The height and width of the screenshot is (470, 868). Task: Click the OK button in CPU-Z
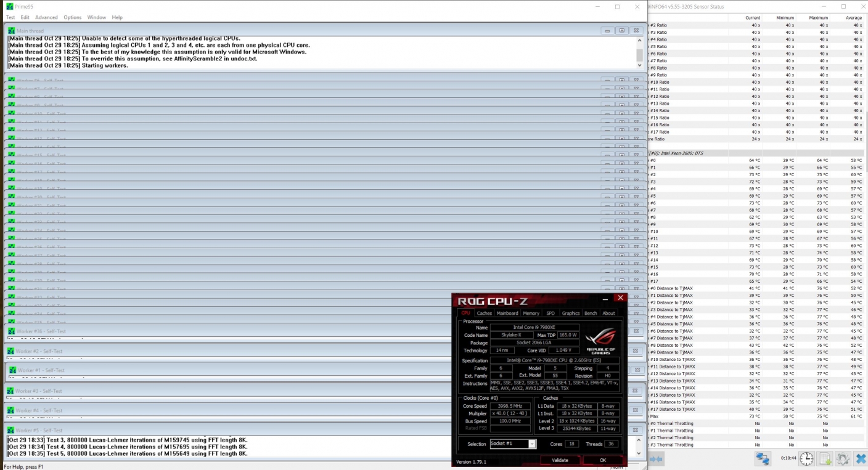pyautogui.click(x=603, y=460)
